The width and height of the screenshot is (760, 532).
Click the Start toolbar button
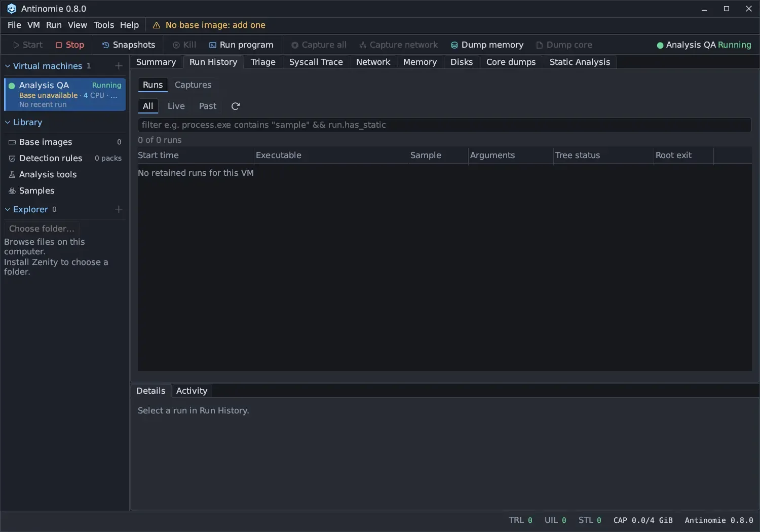point(28,45)
